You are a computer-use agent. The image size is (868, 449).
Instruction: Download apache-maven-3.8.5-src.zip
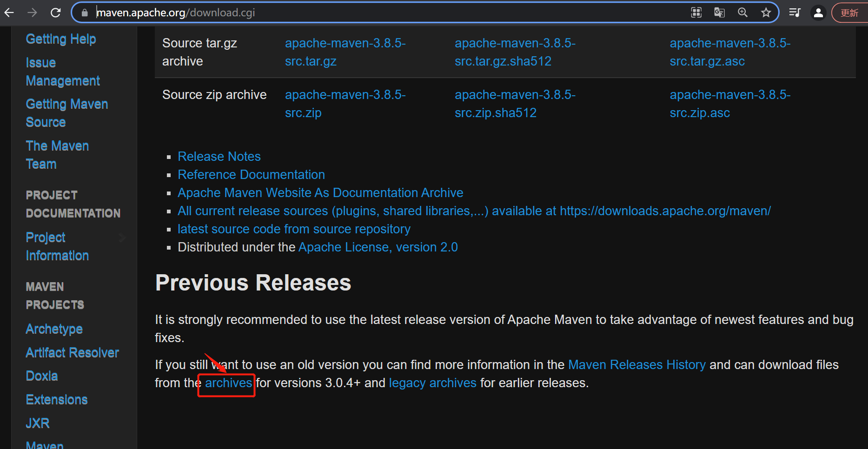[x=345, y=104]
